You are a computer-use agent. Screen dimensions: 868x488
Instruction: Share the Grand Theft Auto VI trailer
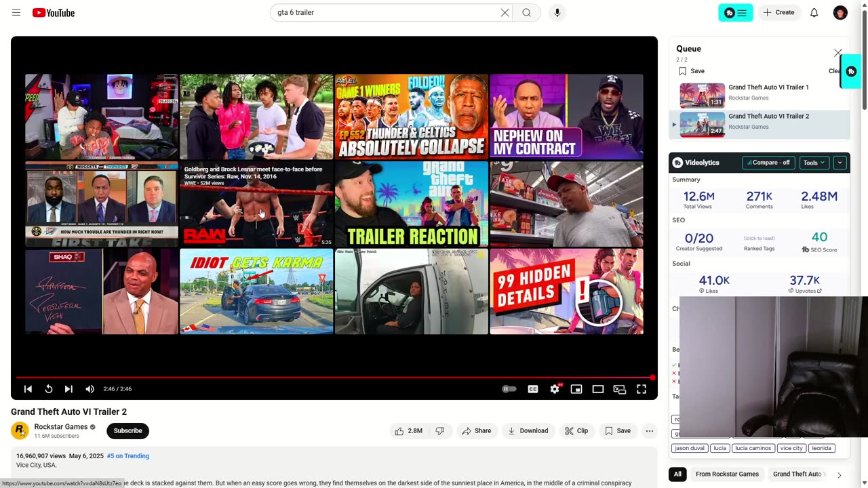476,431
